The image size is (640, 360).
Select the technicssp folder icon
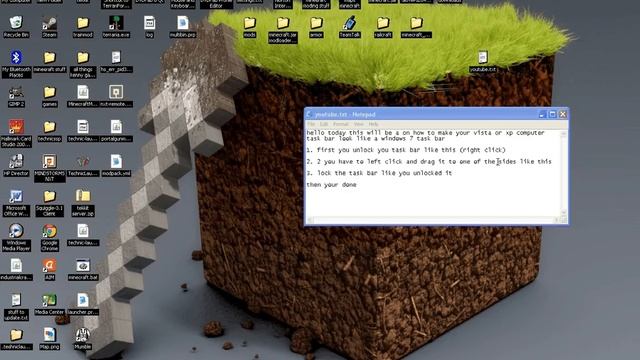(x=49, y=131)
